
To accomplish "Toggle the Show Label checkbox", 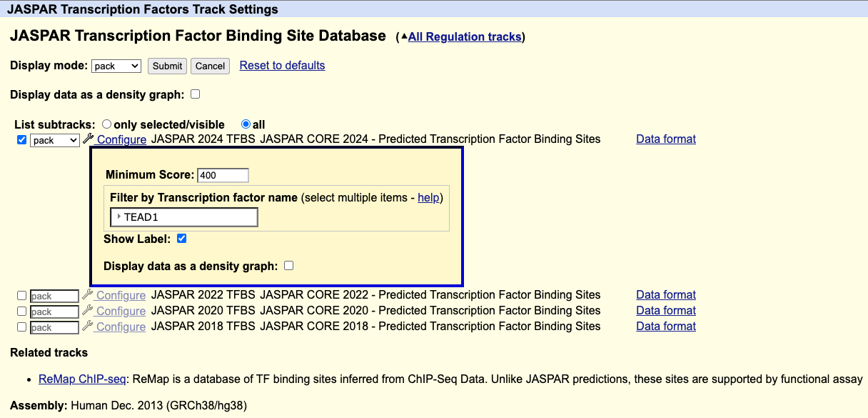I will pos(181,239).
